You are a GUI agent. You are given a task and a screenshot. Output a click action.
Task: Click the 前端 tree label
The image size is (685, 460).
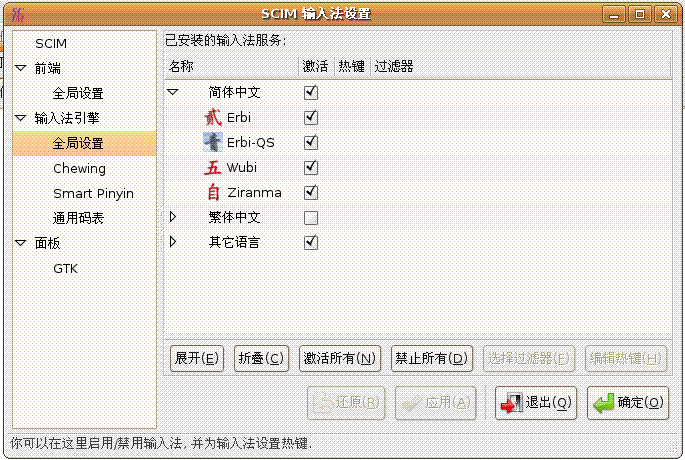[48, 68]
